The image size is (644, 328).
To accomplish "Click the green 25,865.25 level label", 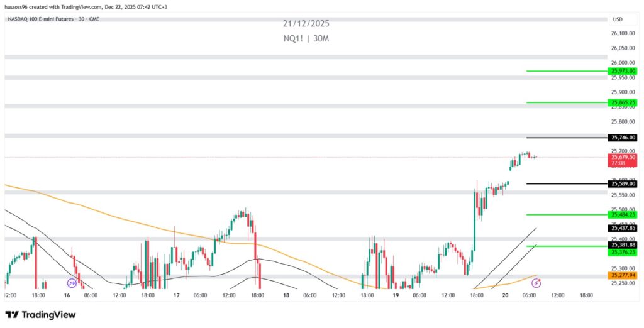I will [623, 102].
